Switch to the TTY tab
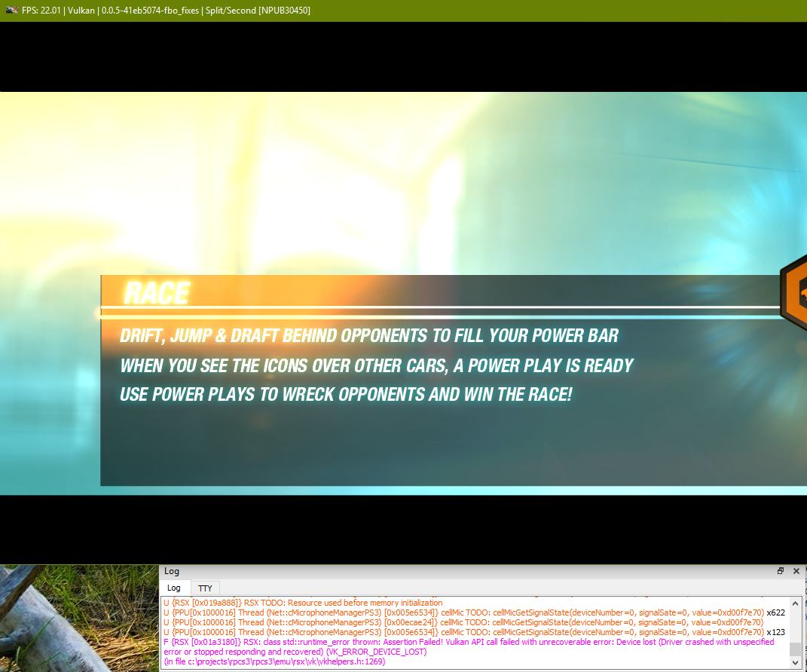Viewport: 807px width, 672px height. tap(205, 588)
